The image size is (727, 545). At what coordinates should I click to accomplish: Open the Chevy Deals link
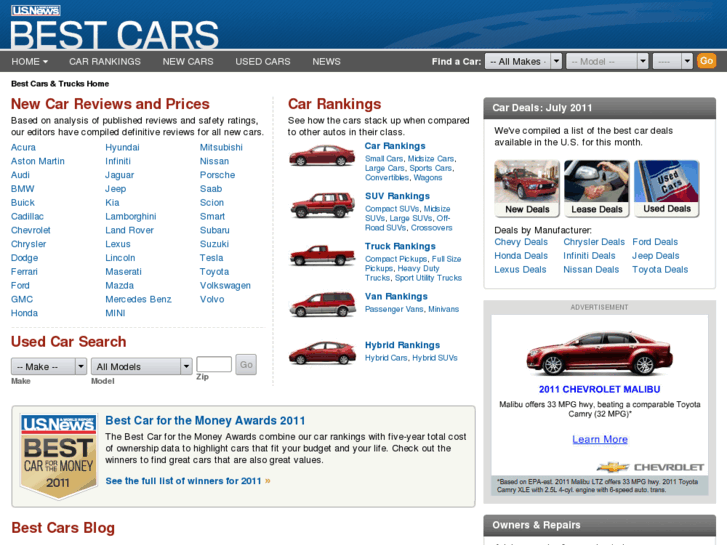(x=521, y=242)
